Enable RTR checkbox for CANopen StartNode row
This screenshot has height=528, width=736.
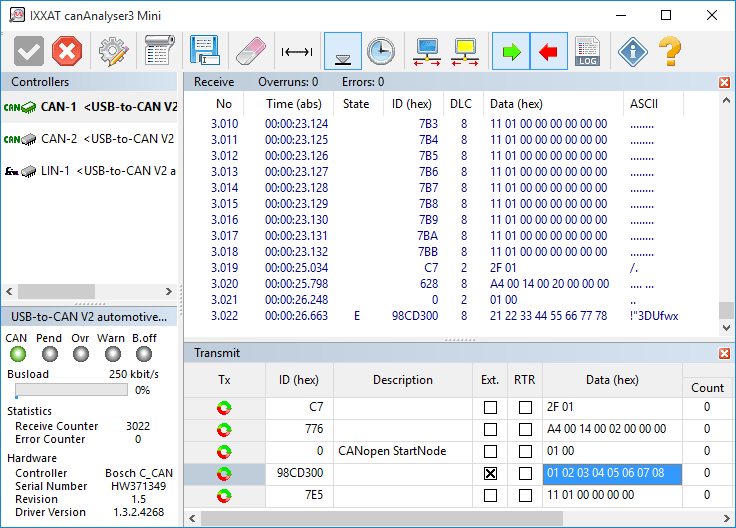(525, 451)
